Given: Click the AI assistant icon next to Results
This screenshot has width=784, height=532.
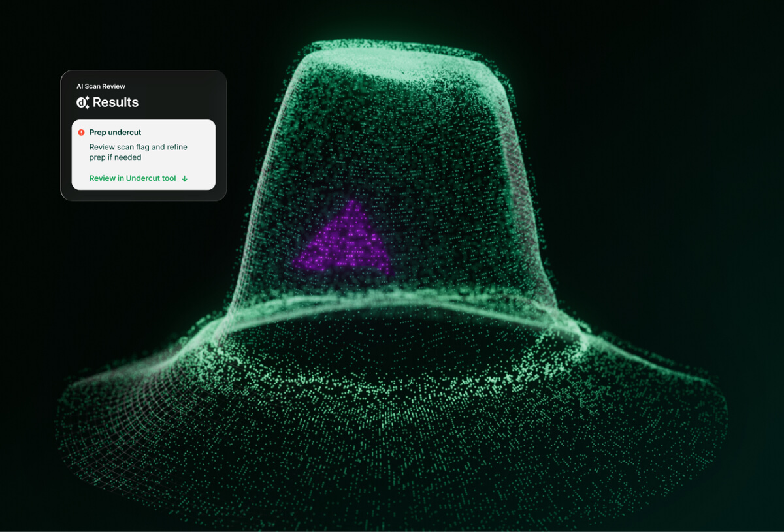Looking at the screenshot, I should click(x=83, y=102).
